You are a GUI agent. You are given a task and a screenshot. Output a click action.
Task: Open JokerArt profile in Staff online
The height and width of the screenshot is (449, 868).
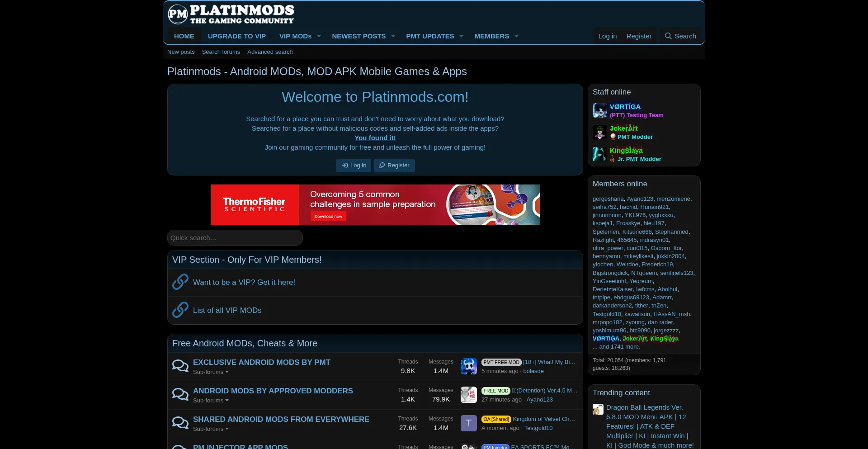[x=624, y=128]
